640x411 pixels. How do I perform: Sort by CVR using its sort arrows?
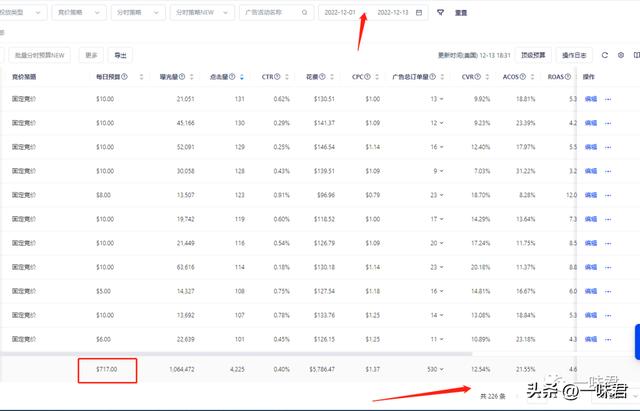[x=487, y=77]
